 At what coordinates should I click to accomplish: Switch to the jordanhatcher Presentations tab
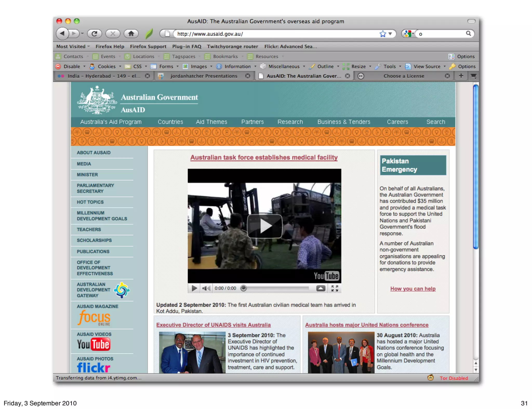pyautogui.click(x=204, y=76)
